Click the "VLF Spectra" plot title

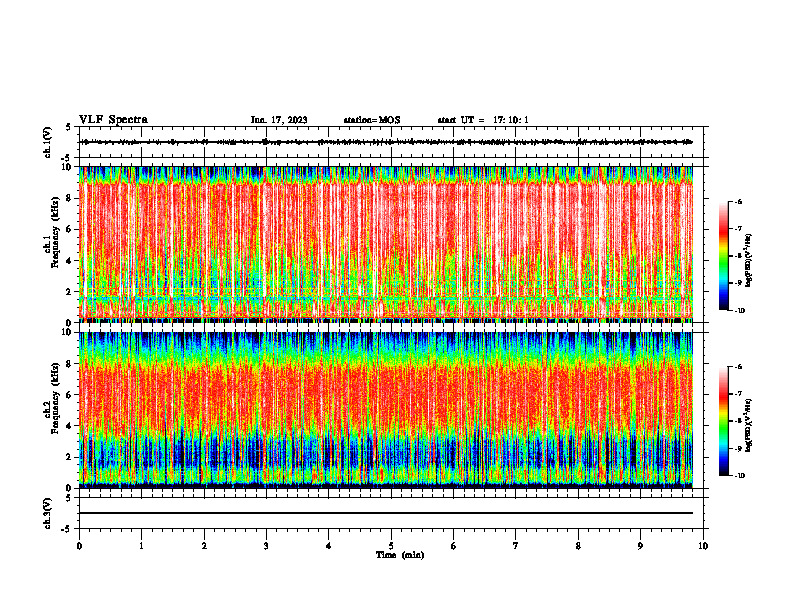(x=113, y=120)
